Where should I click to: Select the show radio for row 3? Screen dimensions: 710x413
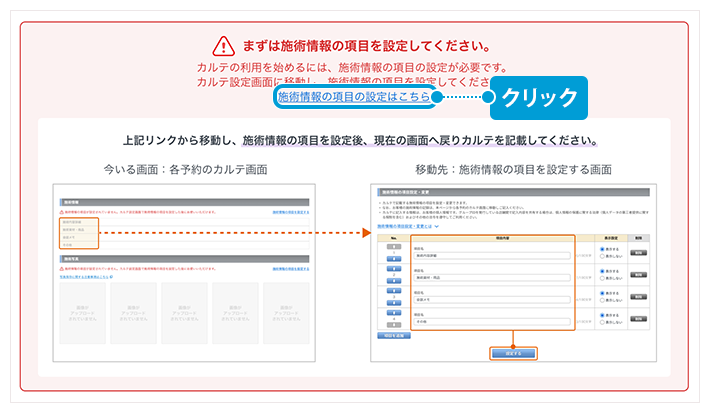pyautogui.click(x=602, y=293)
